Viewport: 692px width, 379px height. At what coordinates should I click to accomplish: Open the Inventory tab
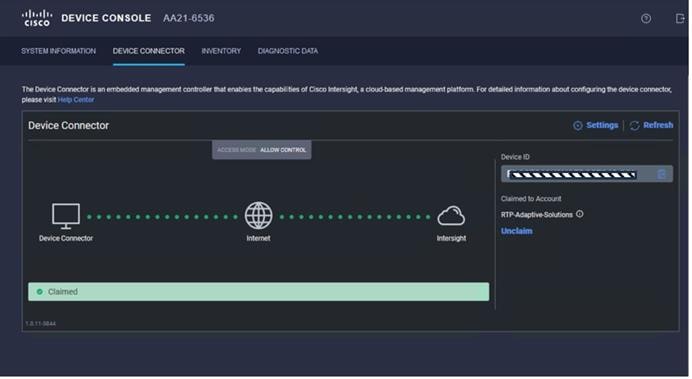[221, 51]
